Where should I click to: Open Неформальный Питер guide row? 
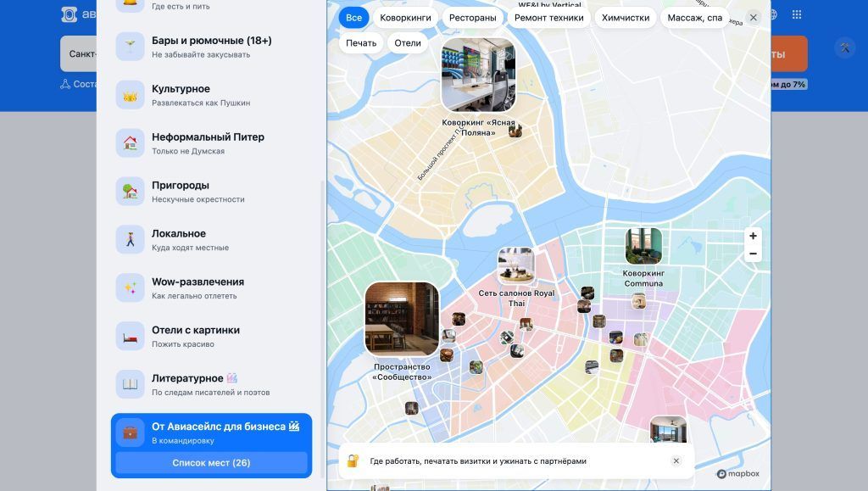coord(211,142)
